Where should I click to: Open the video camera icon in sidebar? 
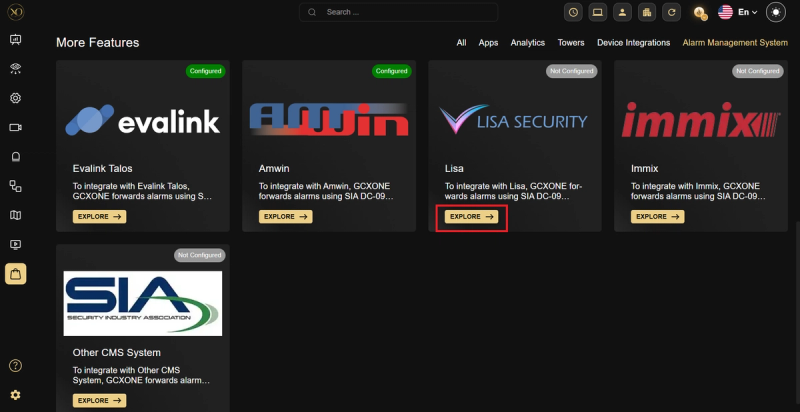[15, 127]
